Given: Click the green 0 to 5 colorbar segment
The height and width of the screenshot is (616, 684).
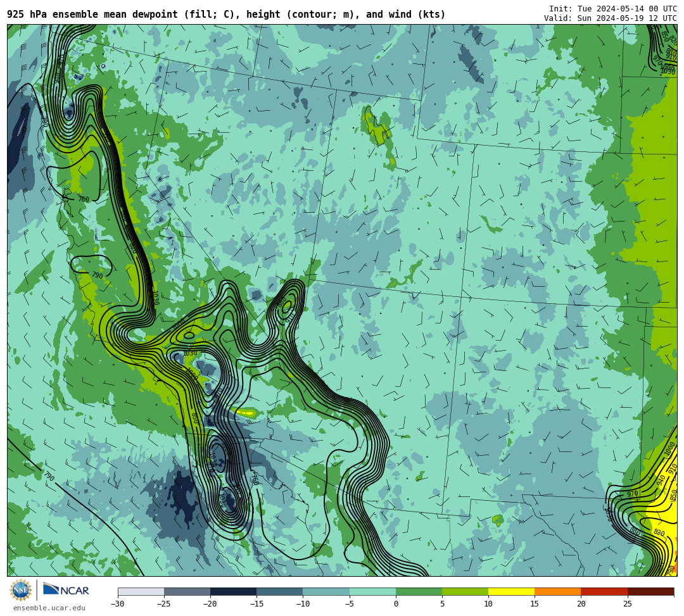Looking at the screenshot, I should pyautogui.click(x=419, y=591).
